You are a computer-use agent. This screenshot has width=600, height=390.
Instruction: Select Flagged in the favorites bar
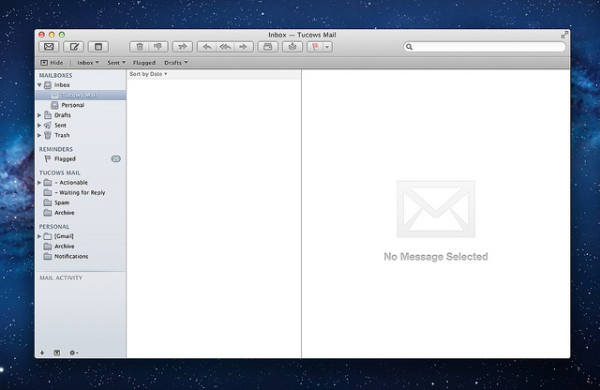click(x=144, y=62)
